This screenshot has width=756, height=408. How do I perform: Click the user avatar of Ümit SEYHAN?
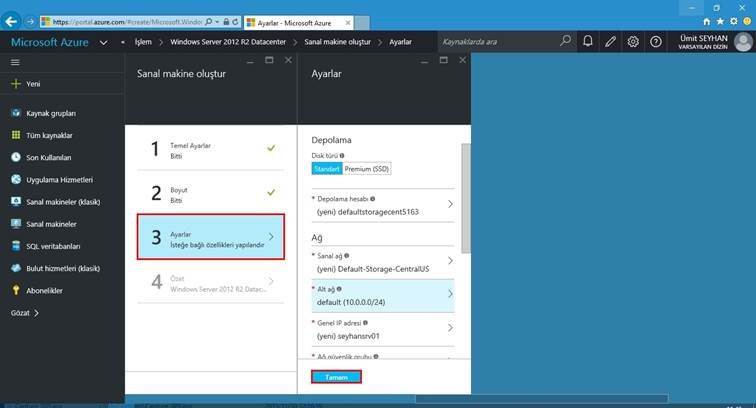[743, 41]
